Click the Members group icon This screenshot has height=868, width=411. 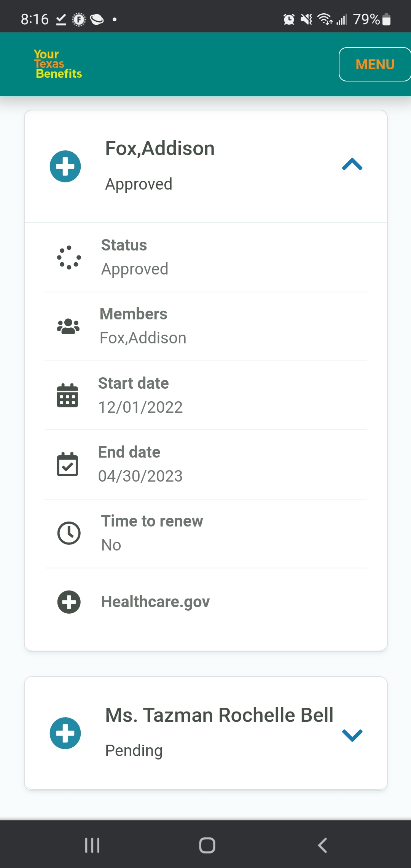click(x=68, y=326)
